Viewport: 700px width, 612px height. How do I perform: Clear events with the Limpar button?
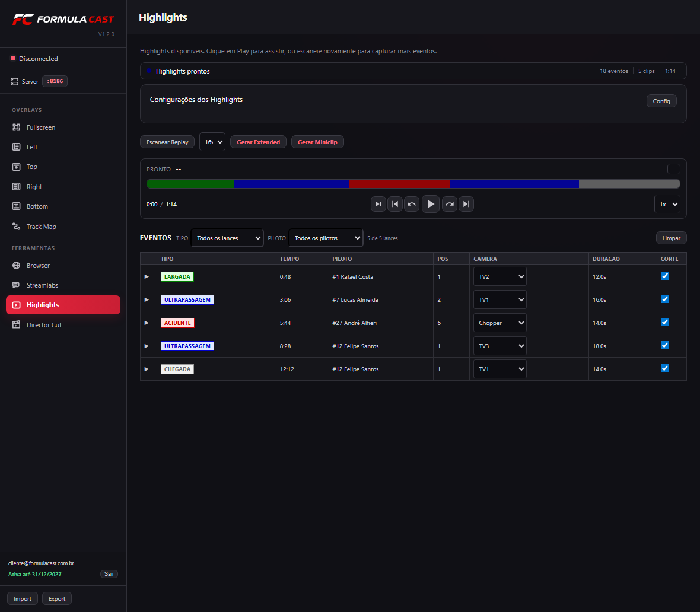(671, 238)
